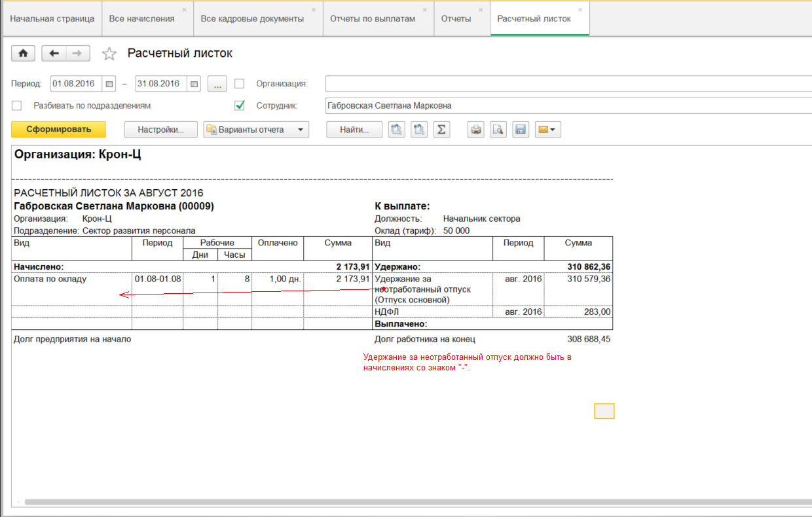This screenshot has height=517, width=812.
Task: Open the Настройки... button
Action: click(x=161, y=130)
